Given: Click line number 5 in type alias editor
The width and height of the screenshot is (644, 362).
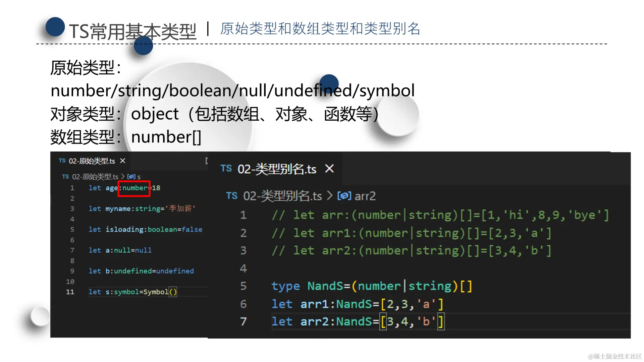Looking at the screenshot, I should [x=244, y=286].
